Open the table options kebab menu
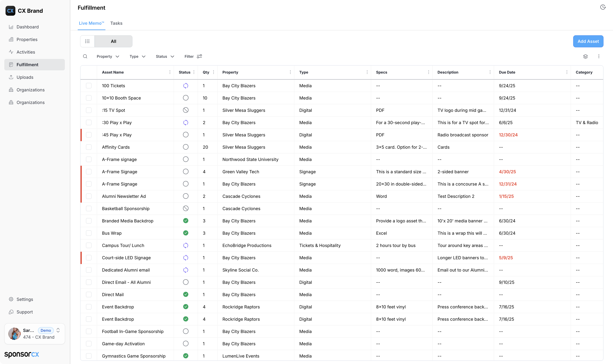Screen dimensions: 613x364 point(599,56)
